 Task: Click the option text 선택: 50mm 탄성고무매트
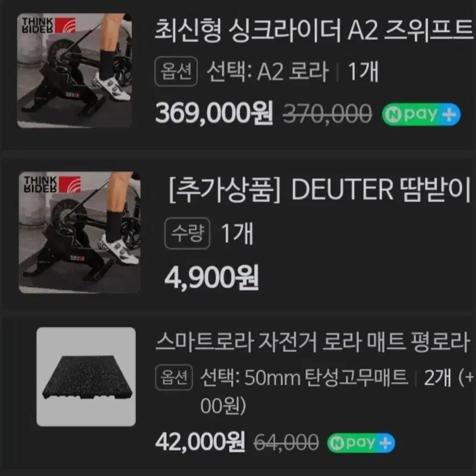pyautogui.click(x=304, y=378)
